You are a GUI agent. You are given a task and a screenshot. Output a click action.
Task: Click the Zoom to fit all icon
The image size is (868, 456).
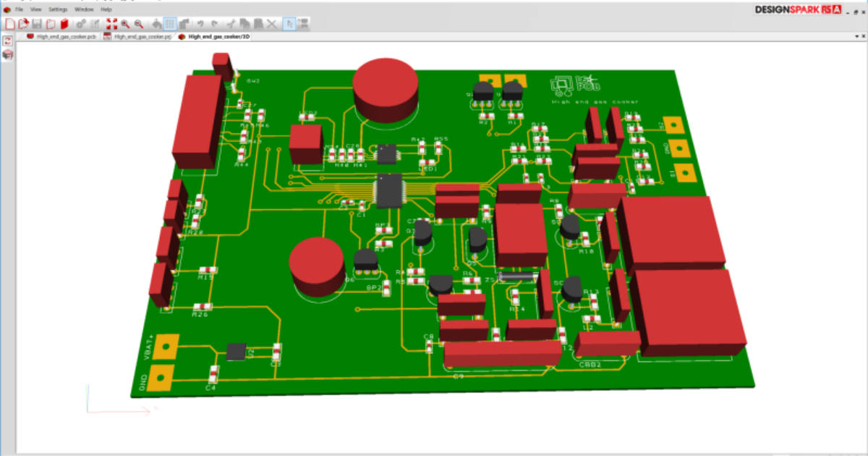click(111, 24)
